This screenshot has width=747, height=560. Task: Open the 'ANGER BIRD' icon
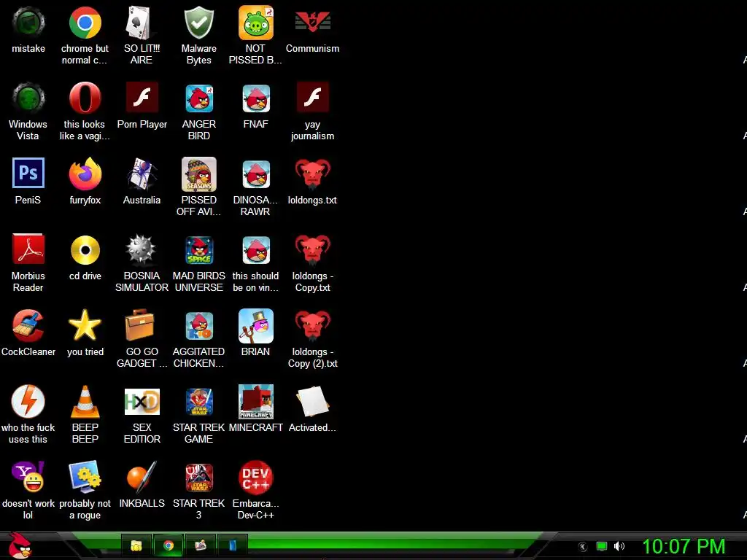[x=199, y=98]
